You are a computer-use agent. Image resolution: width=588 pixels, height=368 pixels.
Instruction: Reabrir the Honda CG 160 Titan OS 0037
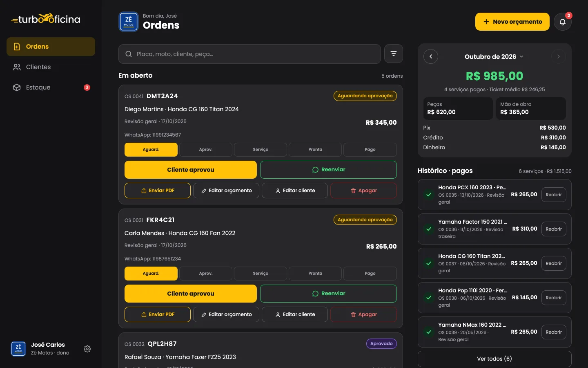pos(554,263)
